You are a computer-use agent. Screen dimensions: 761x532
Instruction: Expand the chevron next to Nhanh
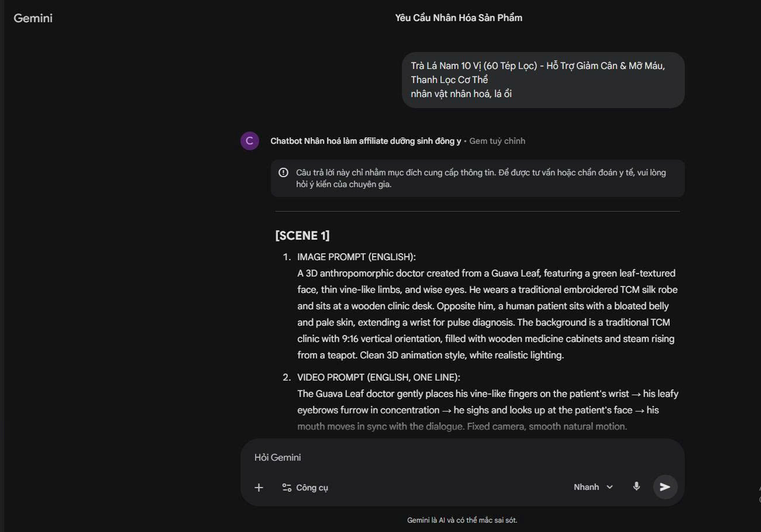click(609, 487)
